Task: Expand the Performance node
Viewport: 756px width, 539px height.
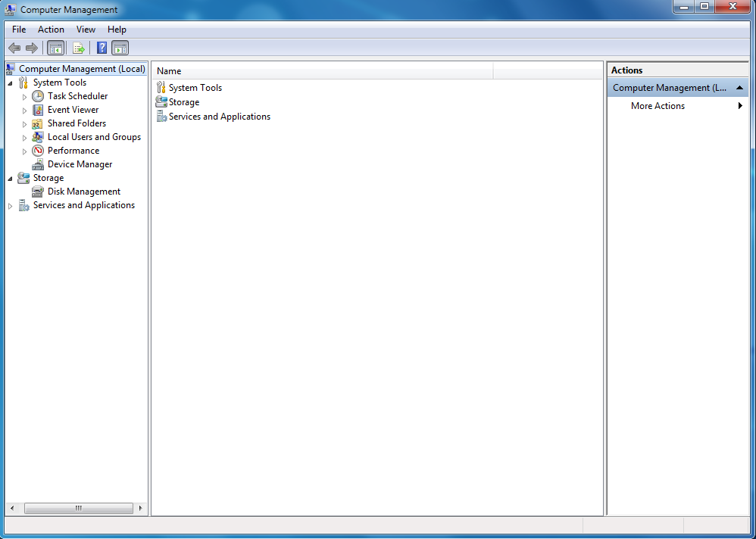Action: point(24,151)
